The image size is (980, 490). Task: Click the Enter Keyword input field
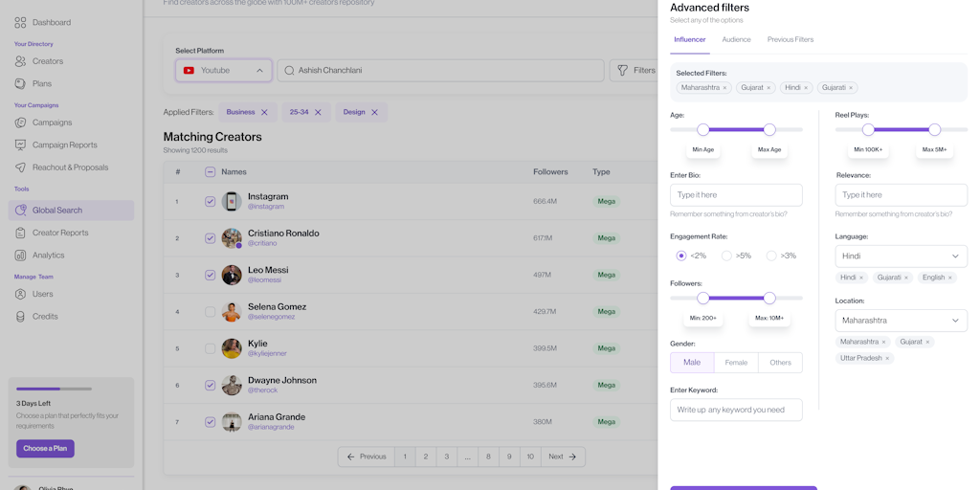736,410
